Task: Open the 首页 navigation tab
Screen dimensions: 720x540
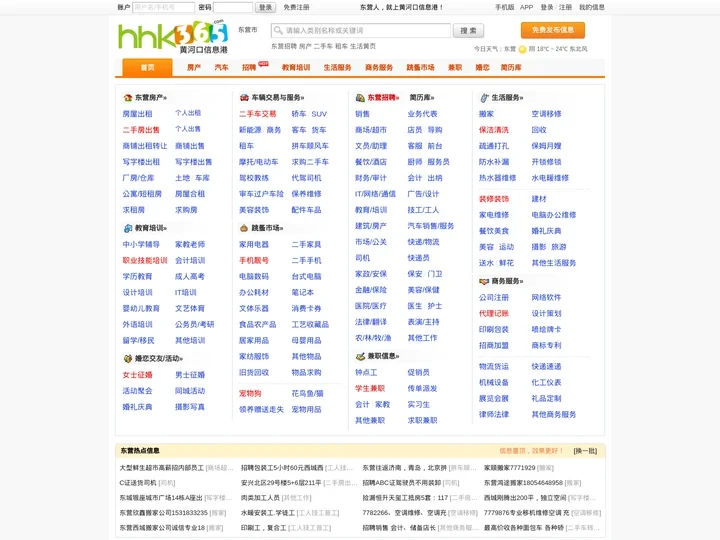Action: (x=147, y=68)
